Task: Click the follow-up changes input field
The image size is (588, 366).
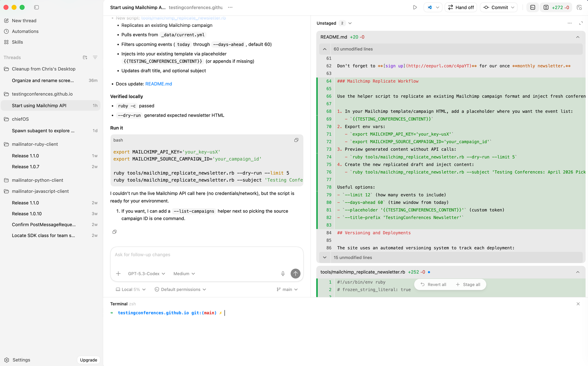Action: coord(207,255)
